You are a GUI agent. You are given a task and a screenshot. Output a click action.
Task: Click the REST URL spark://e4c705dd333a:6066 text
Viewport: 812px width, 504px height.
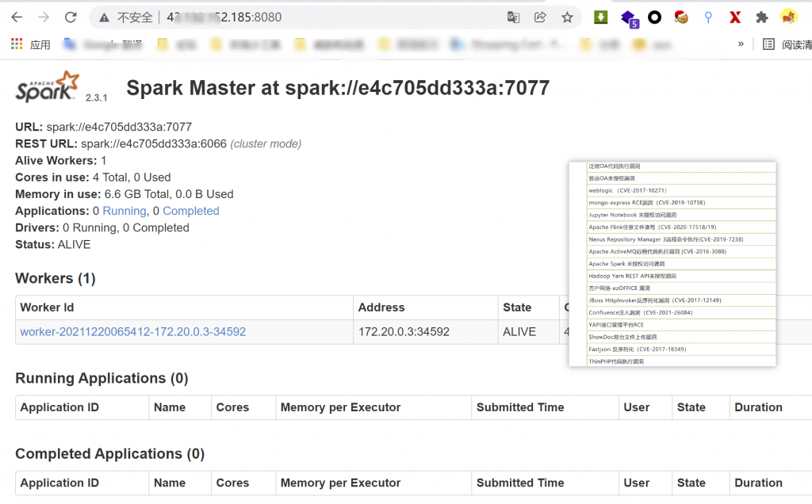click(154, 144)
